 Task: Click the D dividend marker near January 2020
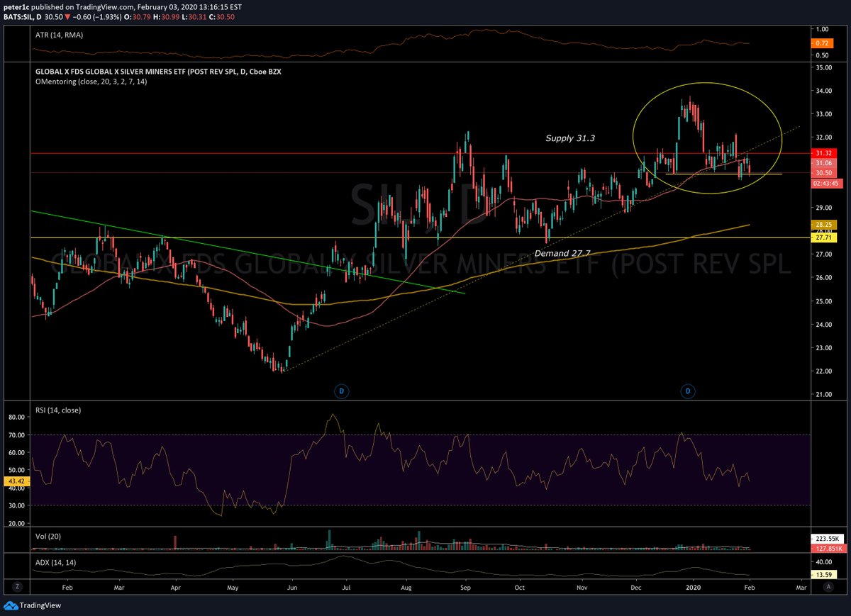[x=687, y=391]
